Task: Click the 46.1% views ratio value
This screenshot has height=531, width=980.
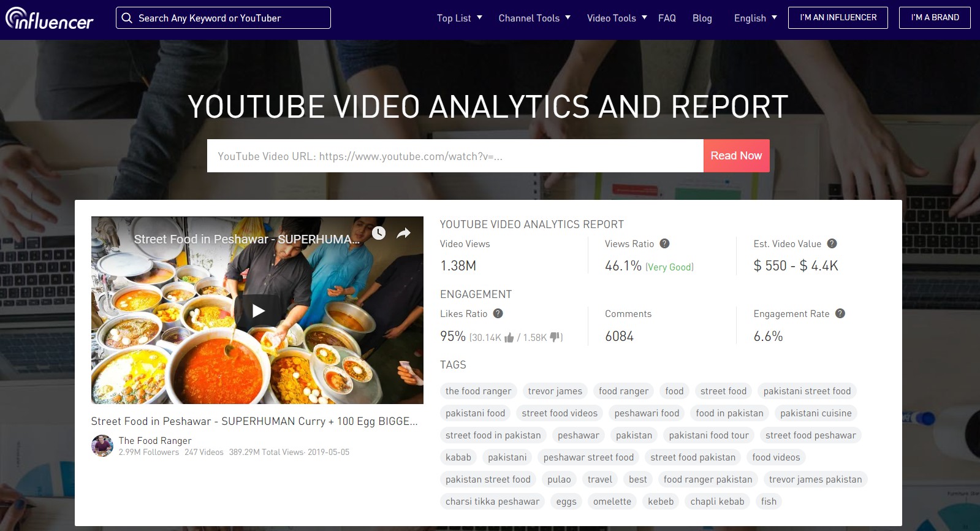Action: pyautogui.click(x=623, y=265)
